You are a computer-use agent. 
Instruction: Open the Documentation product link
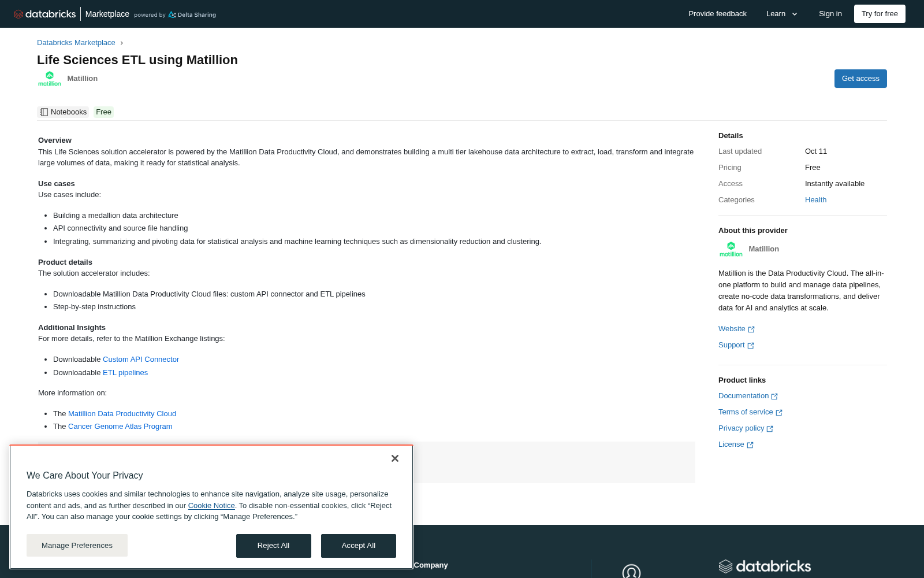pos(744,396)
